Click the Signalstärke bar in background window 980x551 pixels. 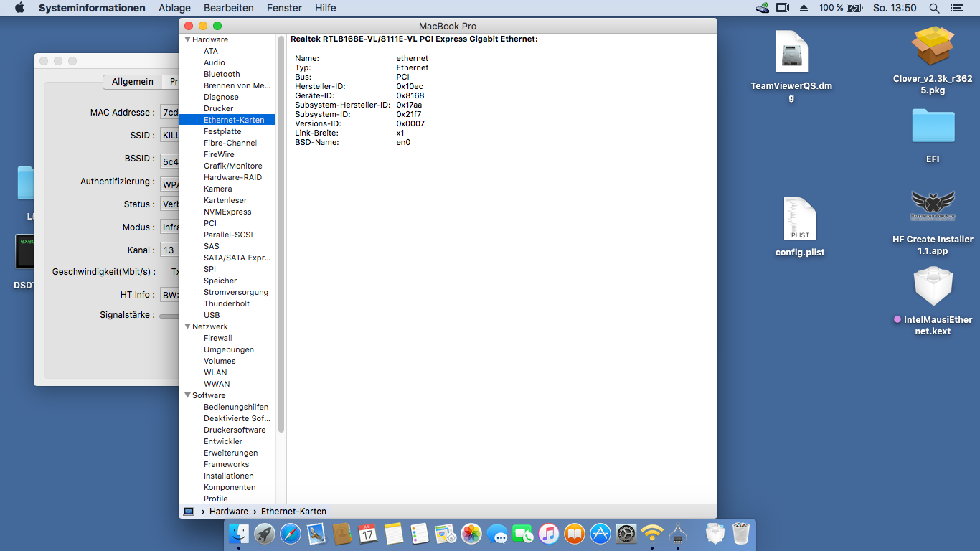coord(169,316)
